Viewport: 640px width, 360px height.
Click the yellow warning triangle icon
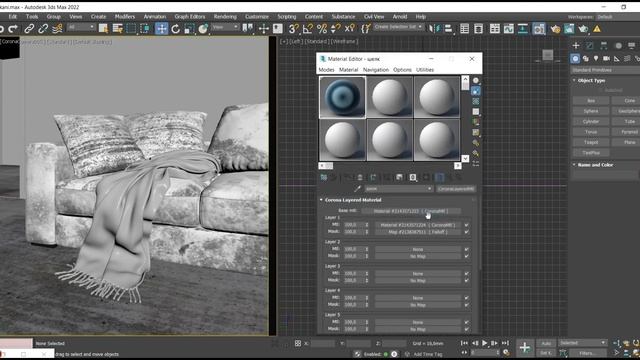(x=597, y=29)
